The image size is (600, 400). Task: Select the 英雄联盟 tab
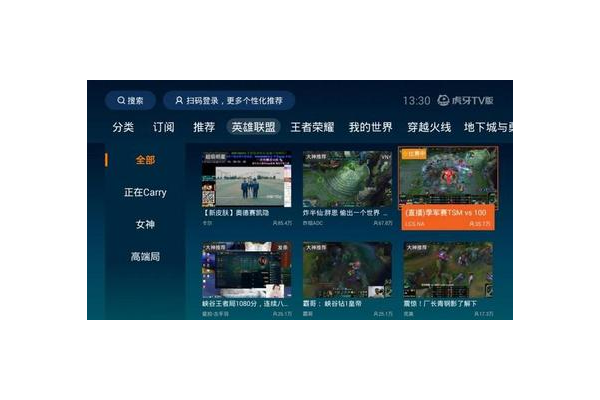click(253, 127)
